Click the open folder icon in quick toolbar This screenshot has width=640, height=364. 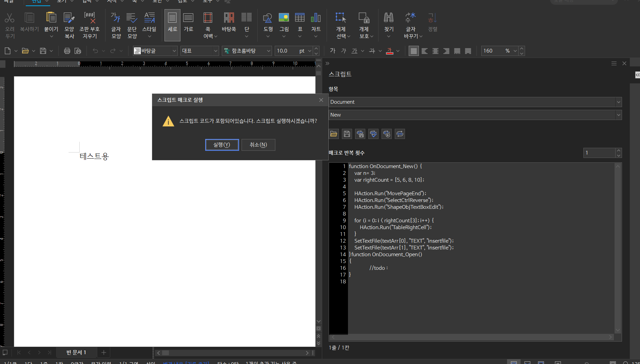pyautogui.click(x=25, y=51)
